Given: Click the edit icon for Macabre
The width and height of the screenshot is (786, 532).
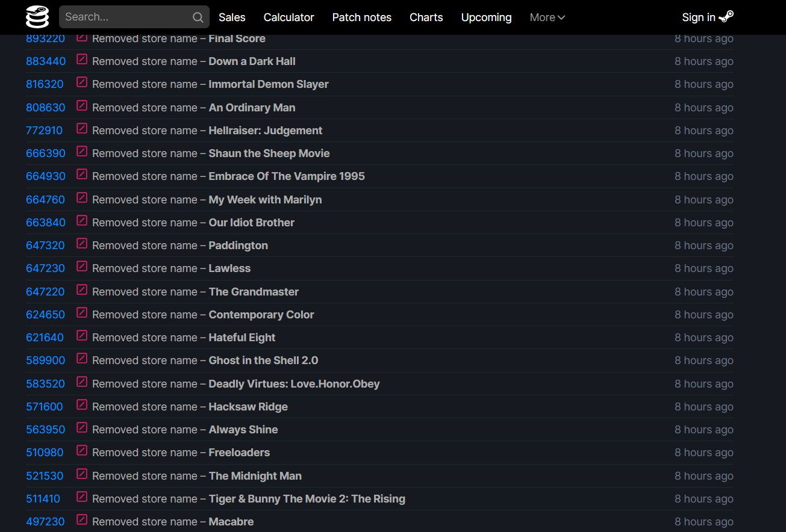Looking at the screenshot, I should tap(82, 520).
